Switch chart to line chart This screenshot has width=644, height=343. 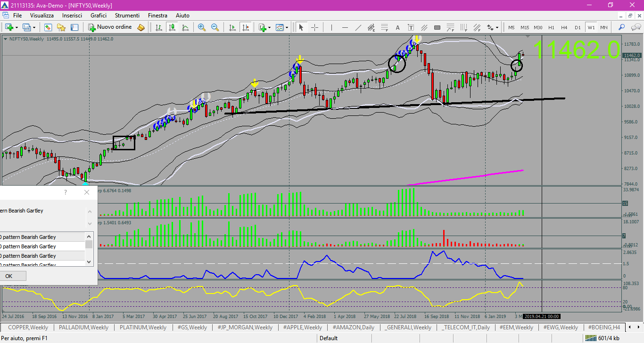pyautogui.click(x=185, y=27)
